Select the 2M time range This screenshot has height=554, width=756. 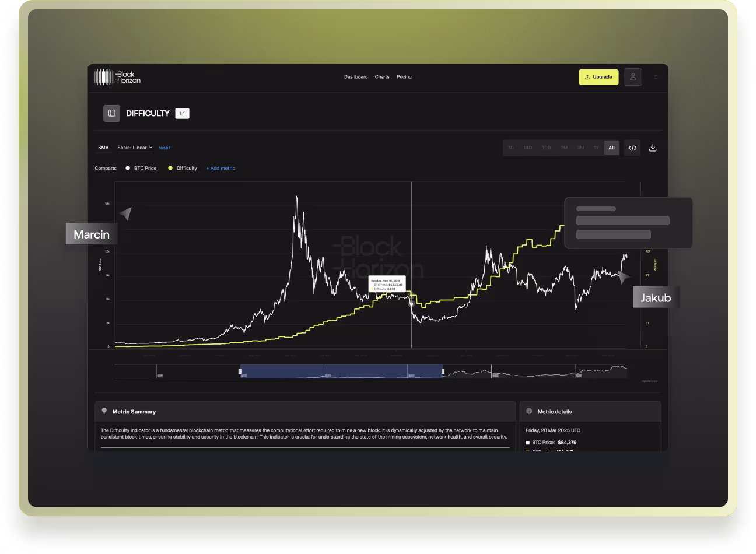564,148
